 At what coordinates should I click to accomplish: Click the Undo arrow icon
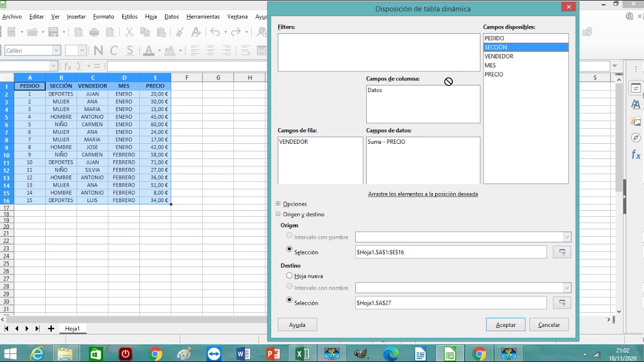(x=215, y=32)
